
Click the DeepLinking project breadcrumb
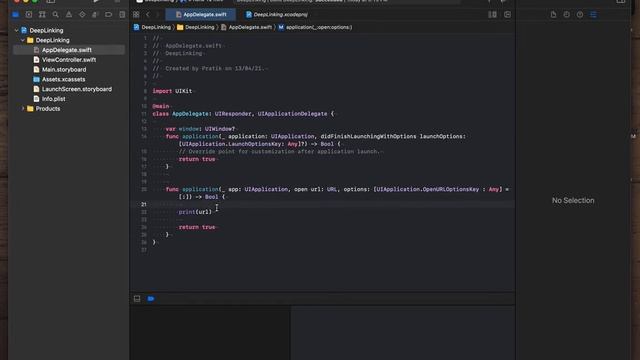[x=152, y=27]
